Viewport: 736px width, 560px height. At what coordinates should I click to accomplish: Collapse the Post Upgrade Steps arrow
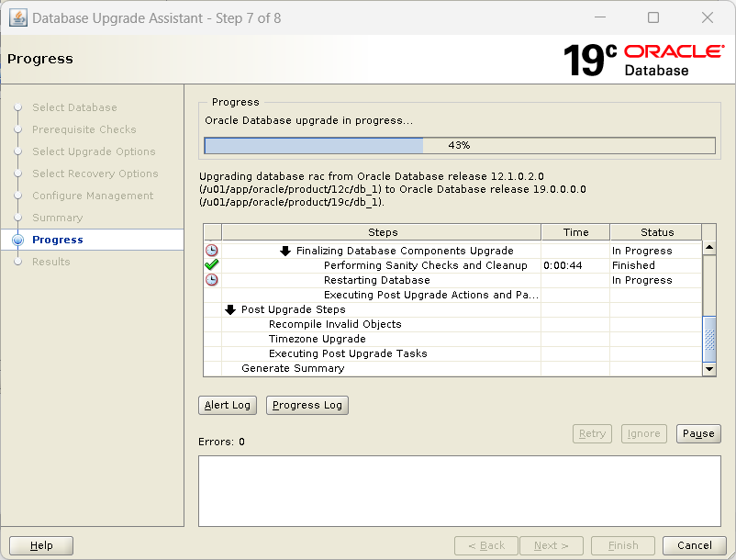[230, 309]
